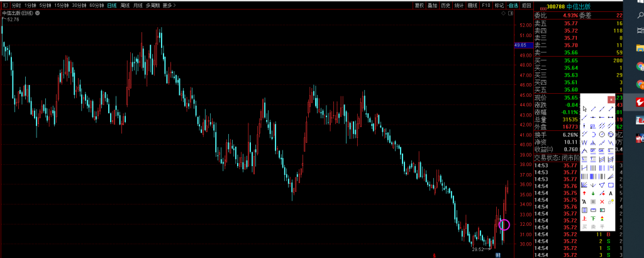Select the circle drawing tool
Viewport: 644px width, 258px height.
[602, 133]
